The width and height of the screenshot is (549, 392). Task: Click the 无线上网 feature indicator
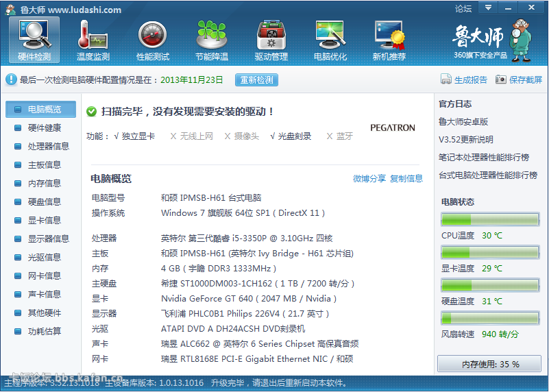pyautogui.click(x=191, y=136)
